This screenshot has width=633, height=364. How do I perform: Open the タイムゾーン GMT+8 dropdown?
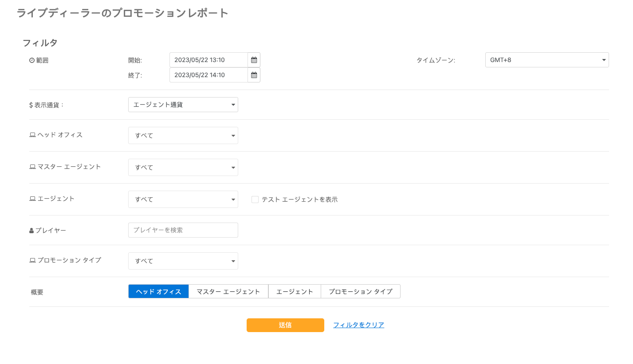[547, 60]
